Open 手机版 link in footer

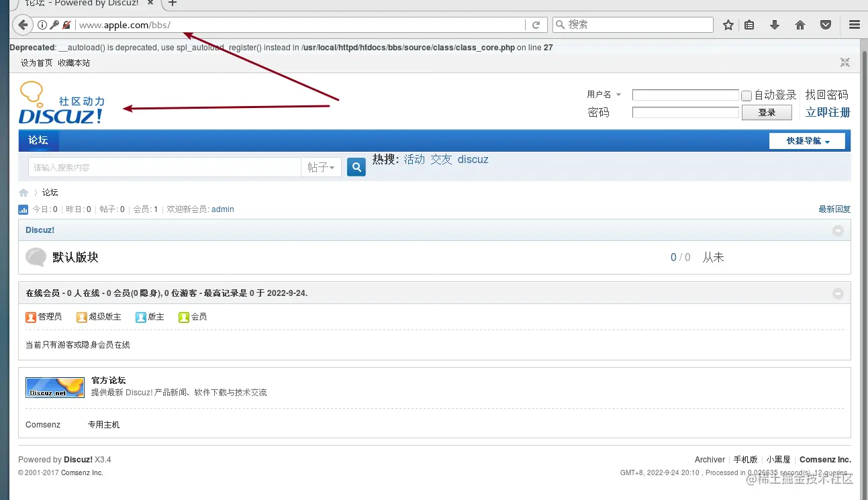pos(745,460)
